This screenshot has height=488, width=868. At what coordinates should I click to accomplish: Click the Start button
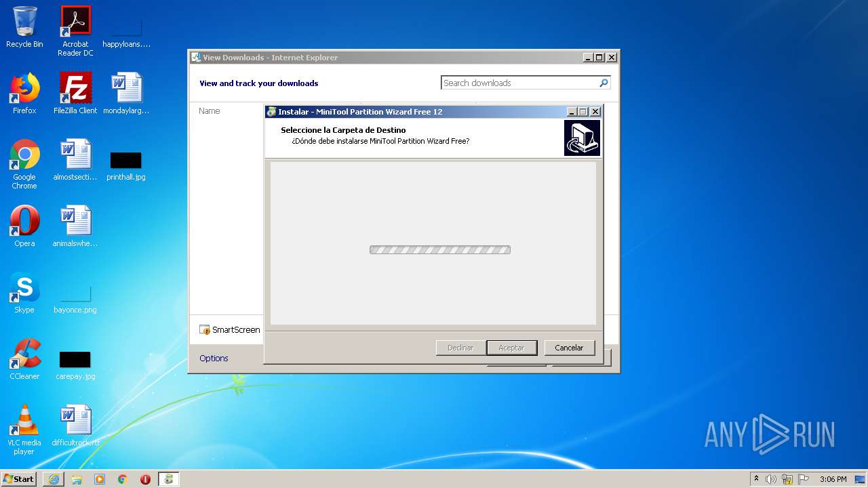click(x=19, y=479)
